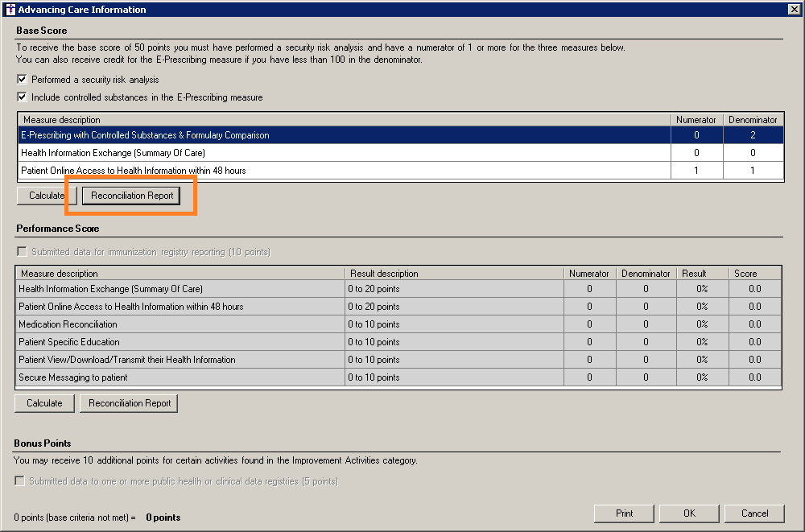Select the Patient Specific Education row
The width and height of the screenshot is (805, 532).
point(398,342)
